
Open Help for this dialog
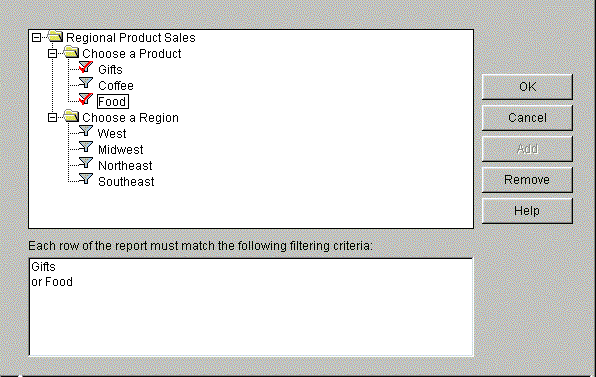click(x=527, y=211)
